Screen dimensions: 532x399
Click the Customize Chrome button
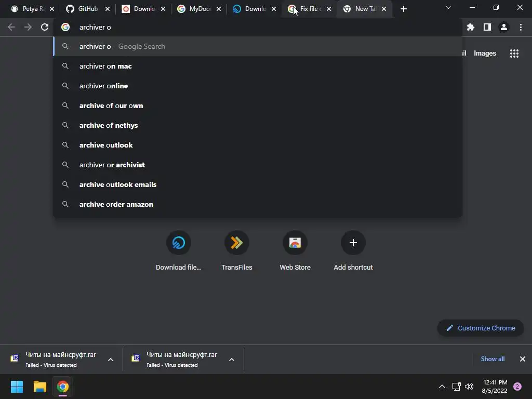(481, 328)
